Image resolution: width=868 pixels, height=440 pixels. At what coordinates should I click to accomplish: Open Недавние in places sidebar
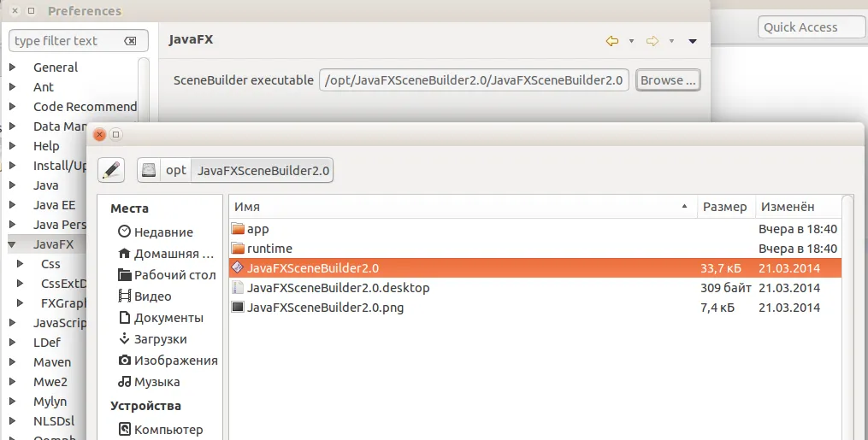163,232
